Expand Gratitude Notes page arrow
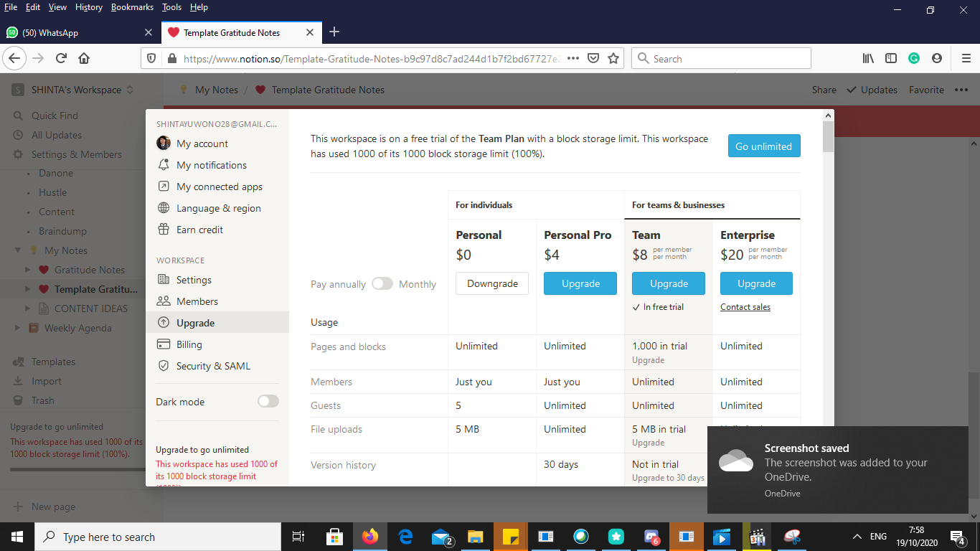The height and width of the screenshot is (551, 980). pos(28,270)
